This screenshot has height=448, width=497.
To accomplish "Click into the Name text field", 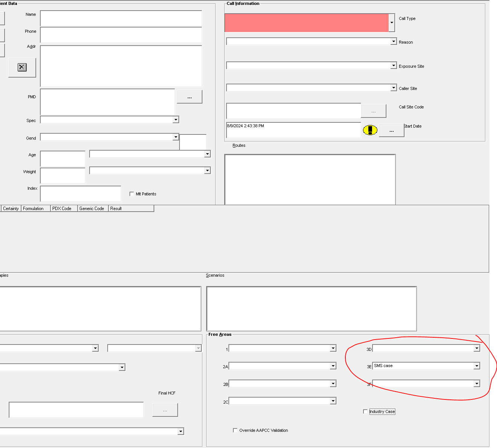I will (x=121, y=18).
